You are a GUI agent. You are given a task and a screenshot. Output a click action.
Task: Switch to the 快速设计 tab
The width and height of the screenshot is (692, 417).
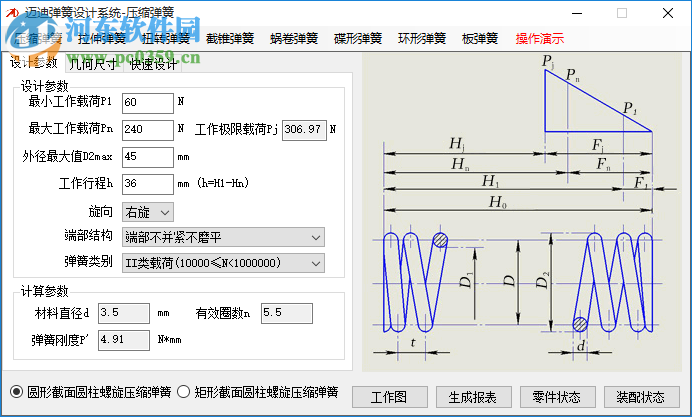click(153, 64)
